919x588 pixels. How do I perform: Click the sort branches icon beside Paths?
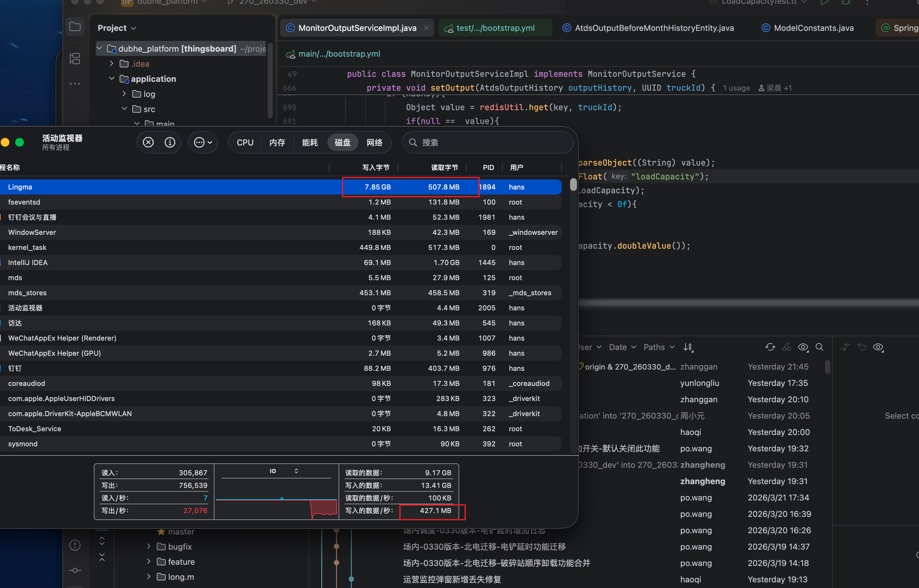click(x=688, y=347)
